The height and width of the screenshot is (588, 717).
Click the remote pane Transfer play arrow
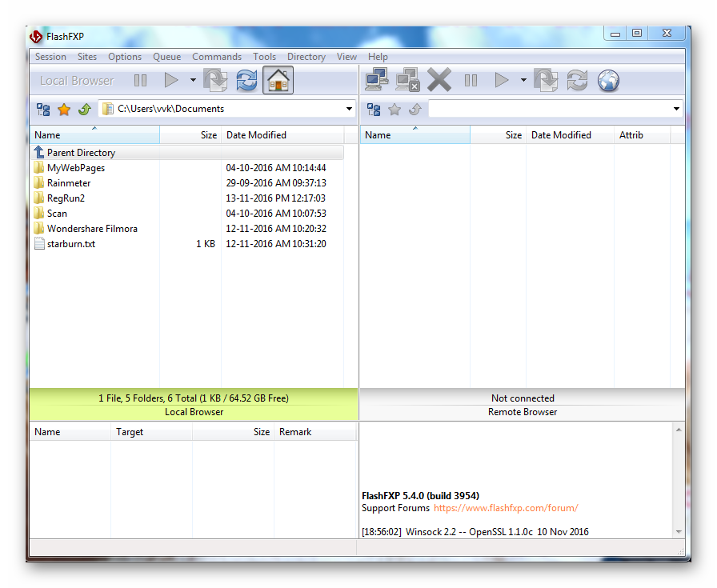[502, 80]
